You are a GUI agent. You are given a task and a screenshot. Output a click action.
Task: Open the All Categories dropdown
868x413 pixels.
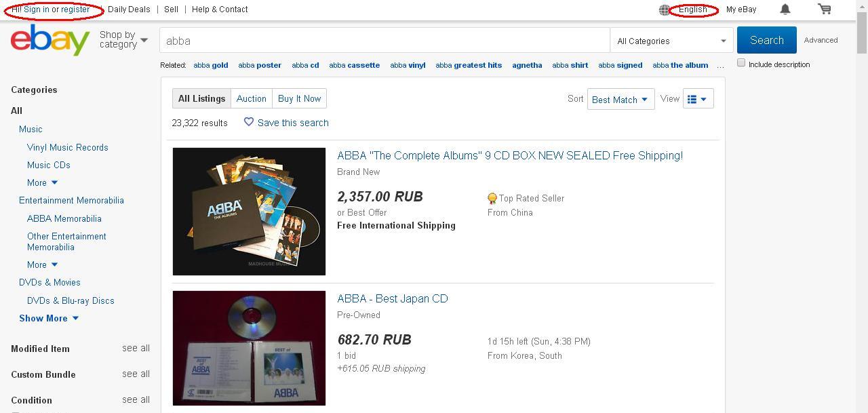pyautogui.click(x=671, y=41)
